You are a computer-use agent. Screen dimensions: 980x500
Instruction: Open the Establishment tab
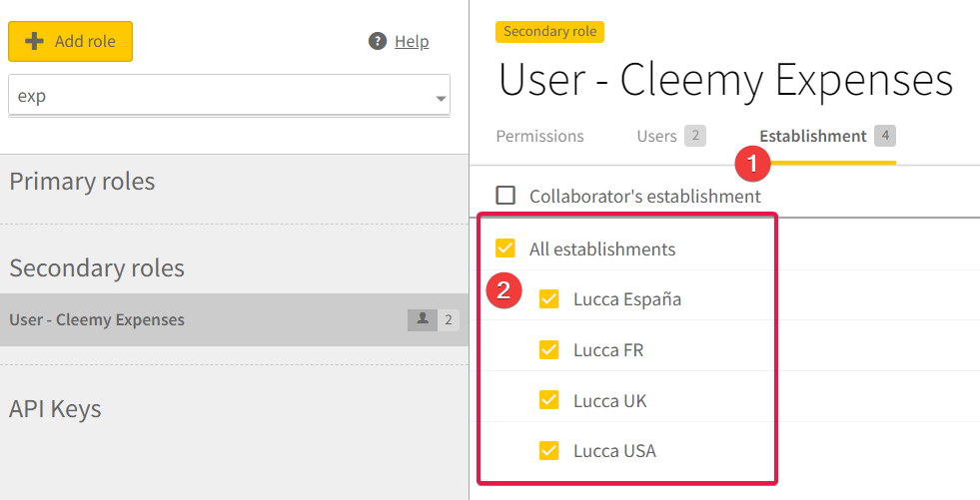(x=827, y=136)
